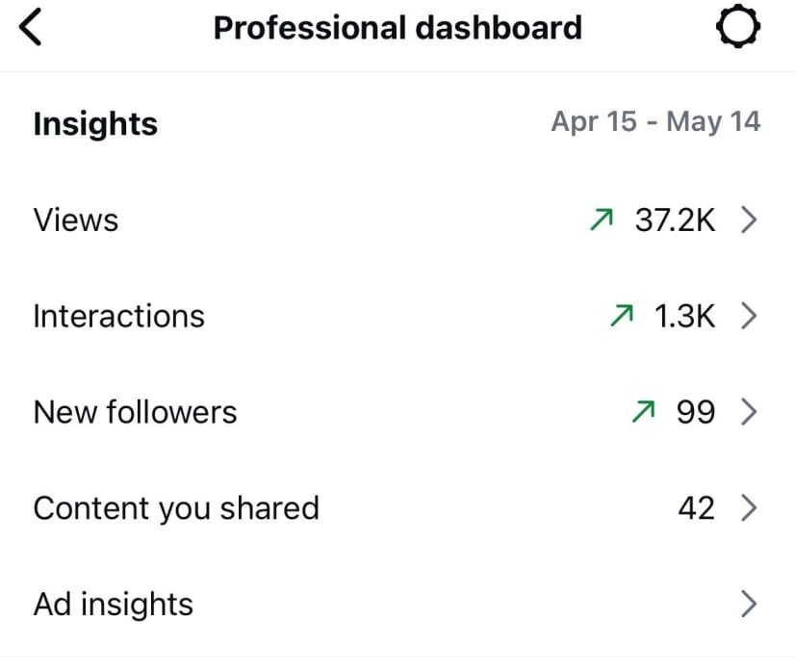
Task: Select the Interactions label
Action: [119, 317]
